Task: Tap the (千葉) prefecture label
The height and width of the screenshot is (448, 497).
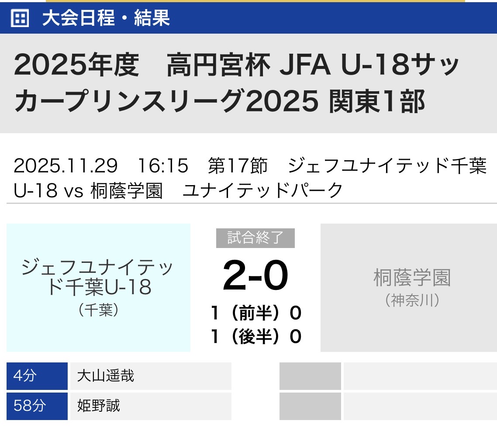Action: pyautogui.click(x=98, y=310)
